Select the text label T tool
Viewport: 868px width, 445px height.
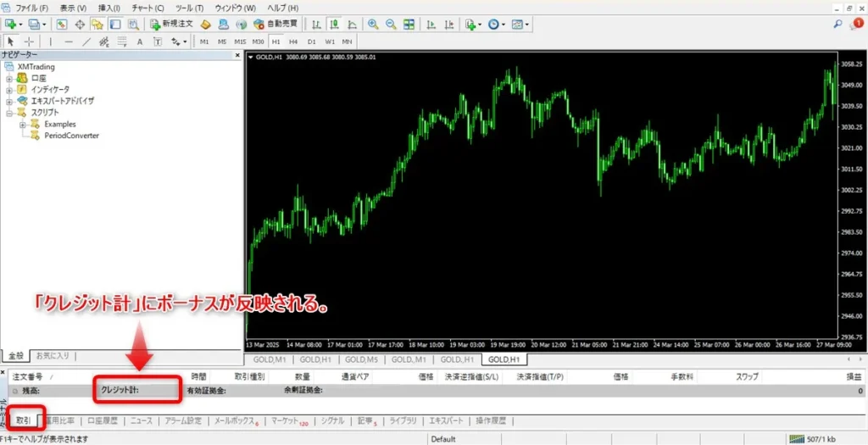tap(157, 42)
